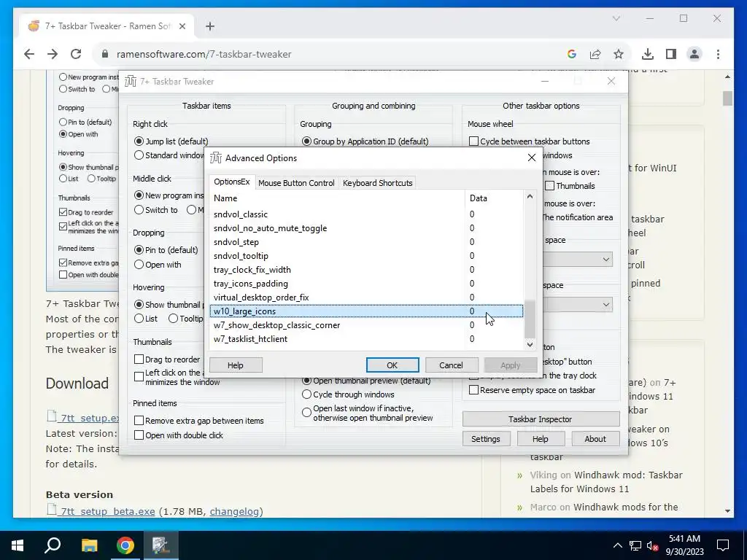The height and width of the screenshot is (560, 747).
Task: Click the Data column header
Action: tap(494, 198)
